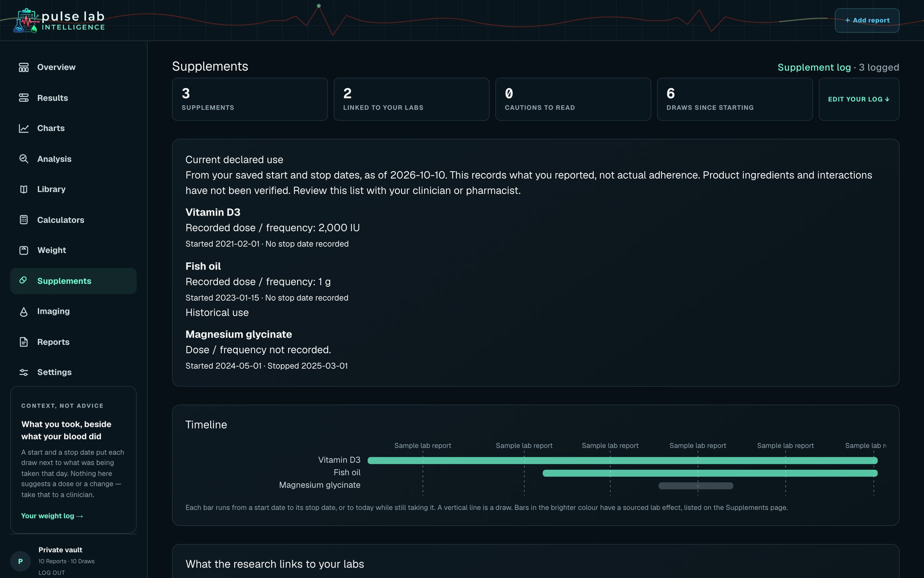Open Overview via its sidebar icon
This screenshot has height=578, width=924.
pos(24,68)
